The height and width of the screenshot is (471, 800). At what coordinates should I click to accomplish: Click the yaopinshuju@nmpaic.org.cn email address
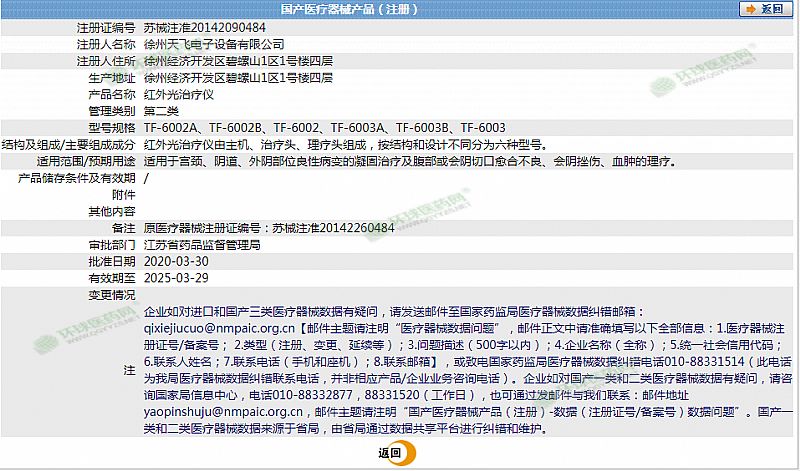227,411
